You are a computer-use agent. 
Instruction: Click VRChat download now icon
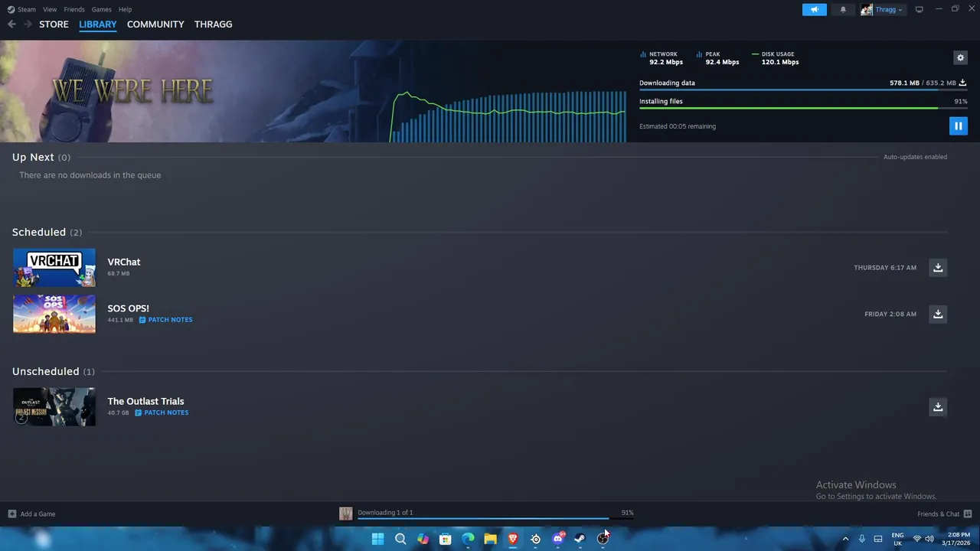(x=938, y=267)
